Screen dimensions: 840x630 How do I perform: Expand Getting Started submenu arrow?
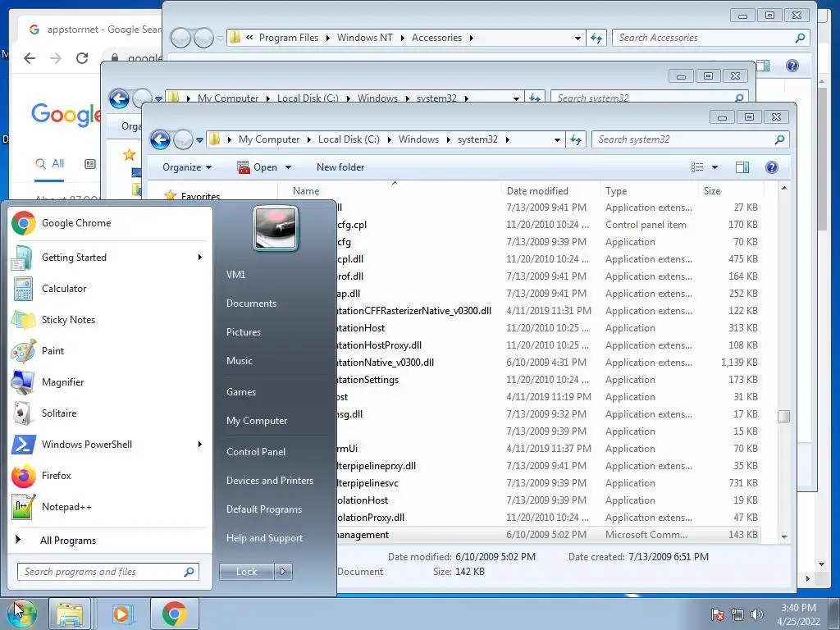200,257
